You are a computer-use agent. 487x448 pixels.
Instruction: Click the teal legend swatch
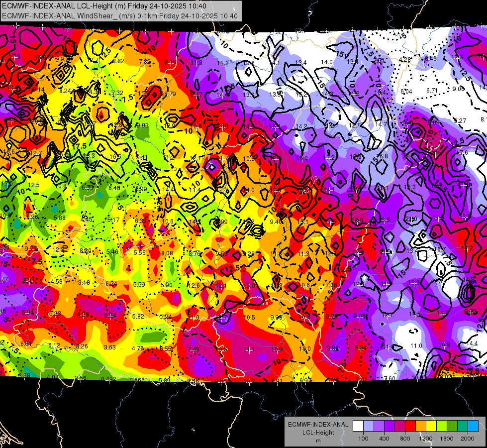coord(462,426)
